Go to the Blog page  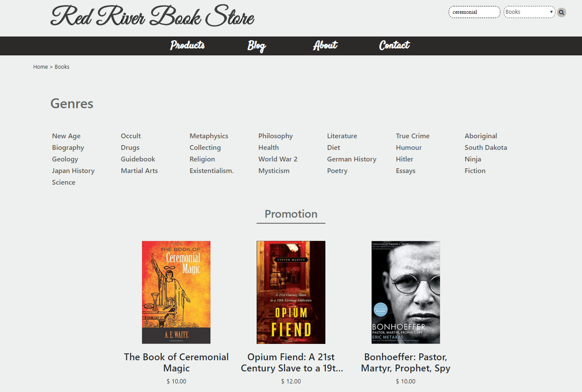[x=257, y=46]
